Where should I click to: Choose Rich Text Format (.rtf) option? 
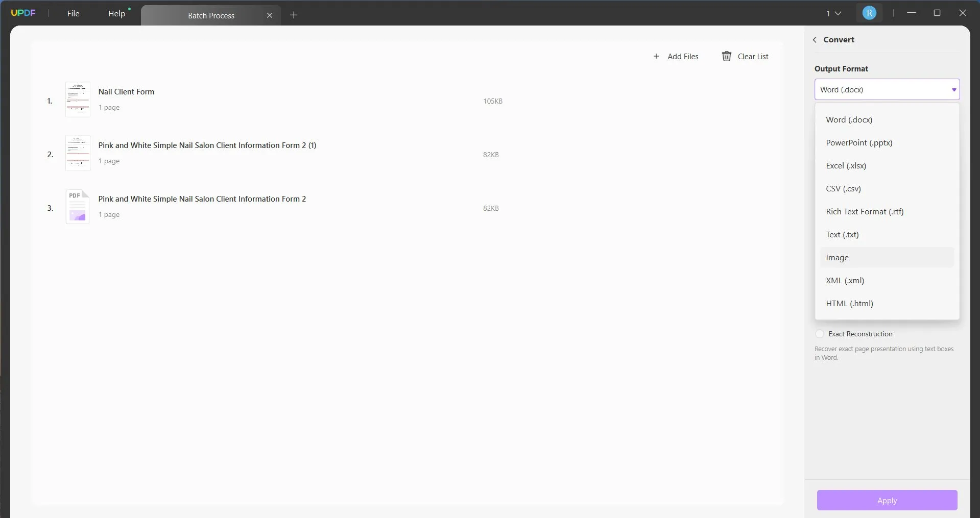pyautogui.click(x=887, y=212)
